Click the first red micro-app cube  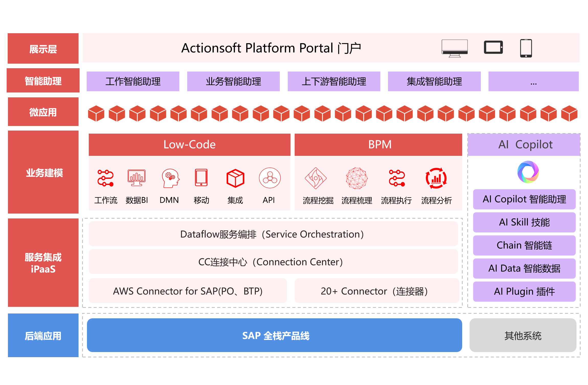click(96, 113)
